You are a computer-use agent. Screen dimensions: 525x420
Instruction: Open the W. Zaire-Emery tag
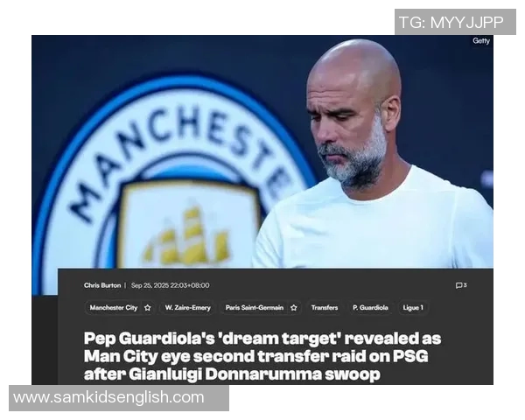[x=188, y=308]
